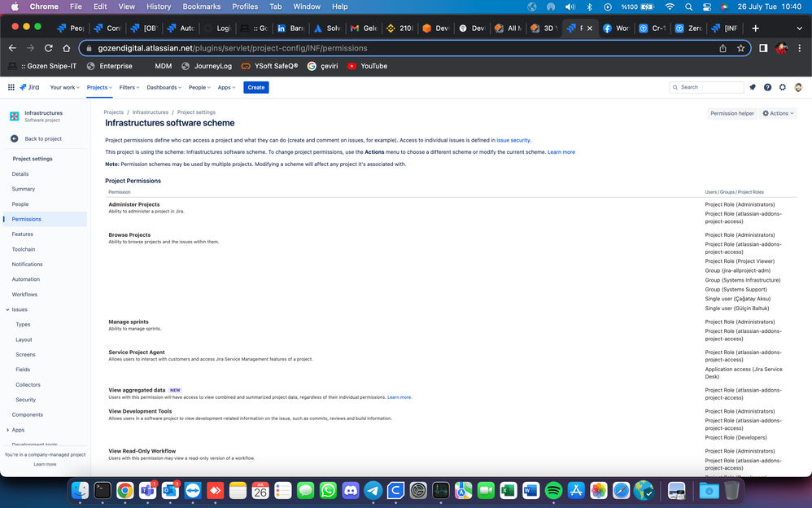Follow the Learn more link about schemes
812x508 pixels.
(561, 152)
